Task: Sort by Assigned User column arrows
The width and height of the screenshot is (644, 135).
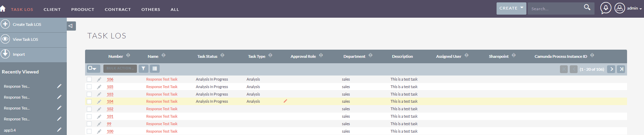Action: click(x=466, y=55)
